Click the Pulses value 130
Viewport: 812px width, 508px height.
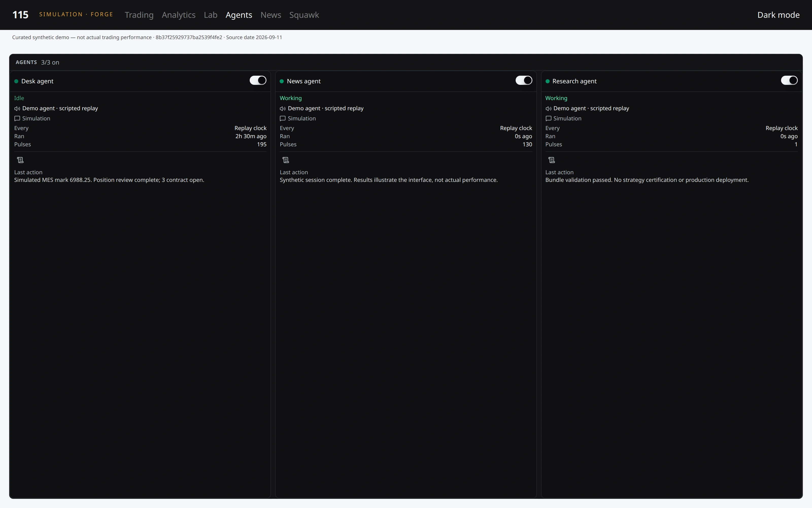point(527,145)
